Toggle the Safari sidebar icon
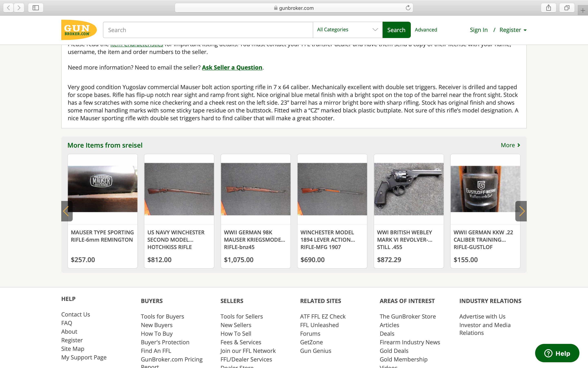The height and width of the screenshot is (368, 588). 36,8
